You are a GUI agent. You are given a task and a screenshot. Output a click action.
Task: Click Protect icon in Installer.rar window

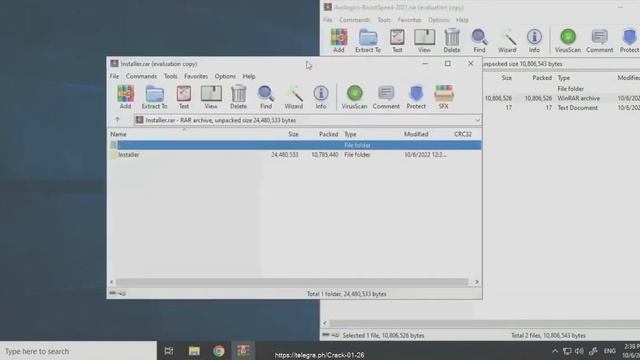pyautogui.click(x=416, y=97)
